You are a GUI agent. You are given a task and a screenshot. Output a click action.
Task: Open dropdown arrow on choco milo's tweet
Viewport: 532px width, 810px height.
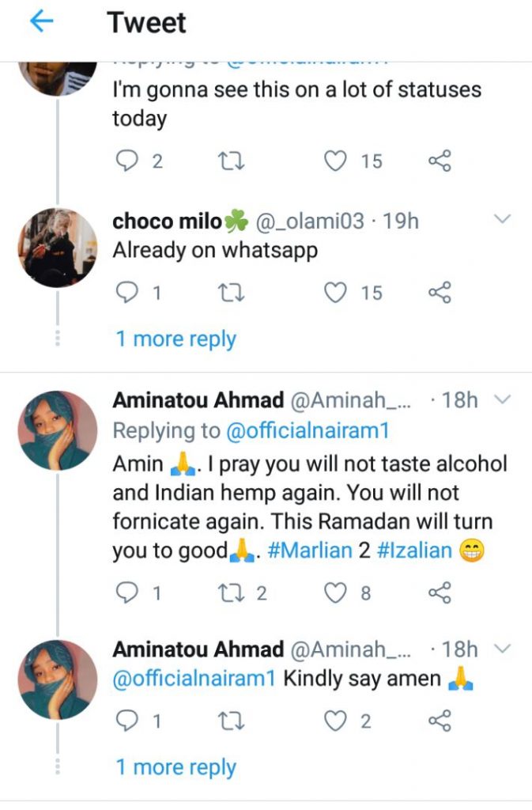click(x=503, y=219)
